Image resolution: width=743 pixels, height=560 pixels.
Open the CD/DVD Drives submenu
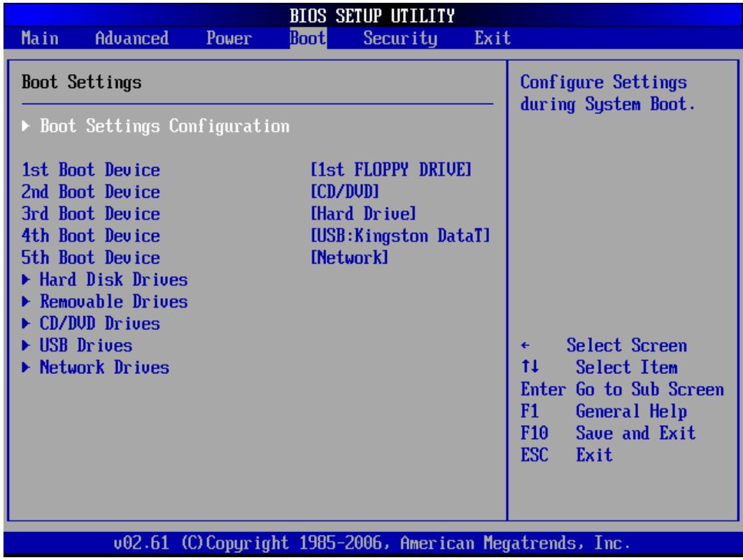[x=91, y=324]
